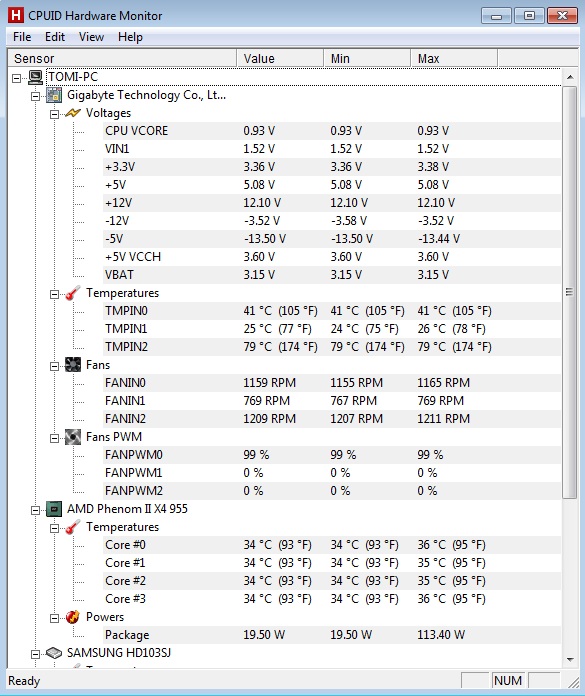
Task: Select the TOMI-PC tree label
Action: point(73,77)
